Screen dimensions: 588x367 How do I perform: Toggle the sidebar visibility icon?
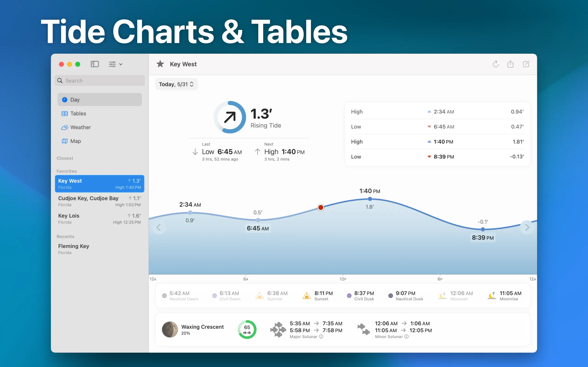click(95, 64)
